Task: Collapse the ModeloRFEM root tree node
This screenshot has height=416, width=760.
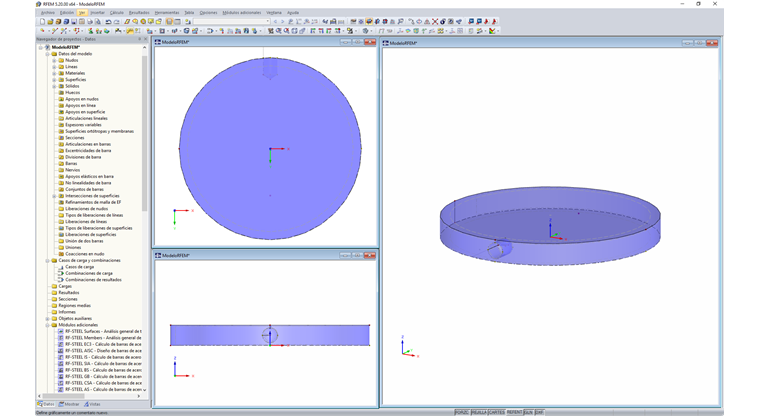Action: (41, 48)
